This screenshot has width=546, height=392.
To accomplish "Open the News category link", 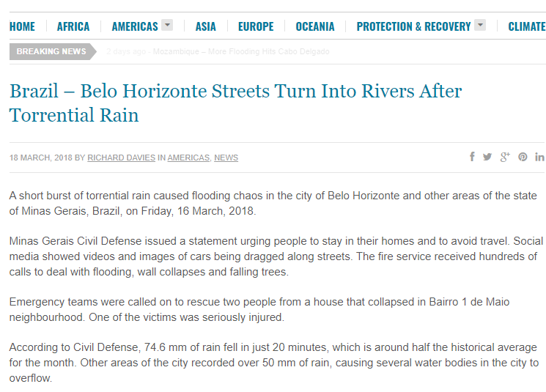I will tap(226, 158).
